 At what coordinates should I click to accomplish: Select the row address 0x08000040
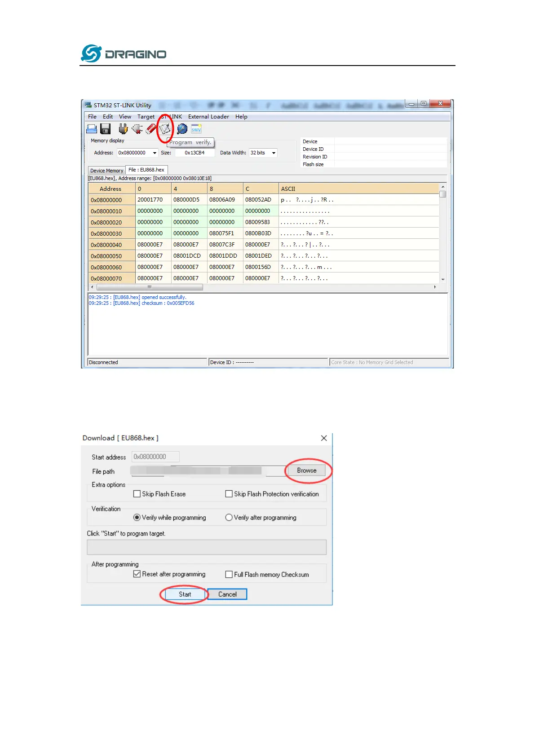pyautogui.click(x=112, y=245)
